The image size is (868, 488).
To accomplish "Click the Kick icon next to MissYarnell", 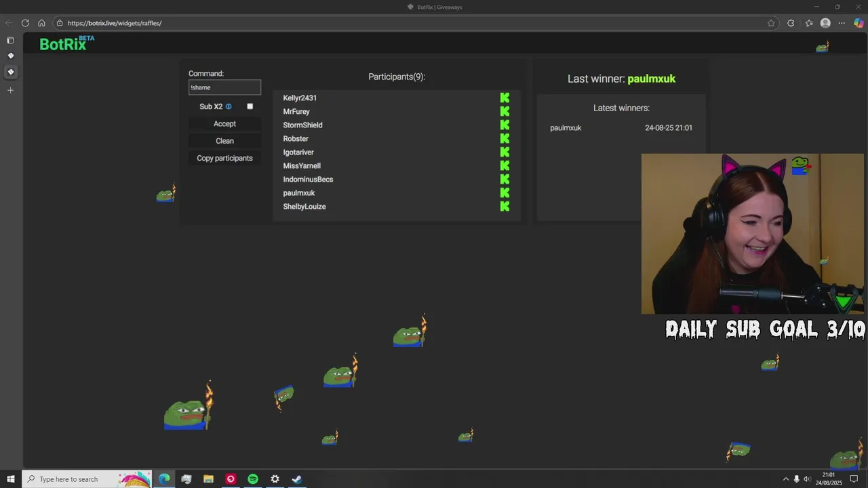I will coord(505,165).
